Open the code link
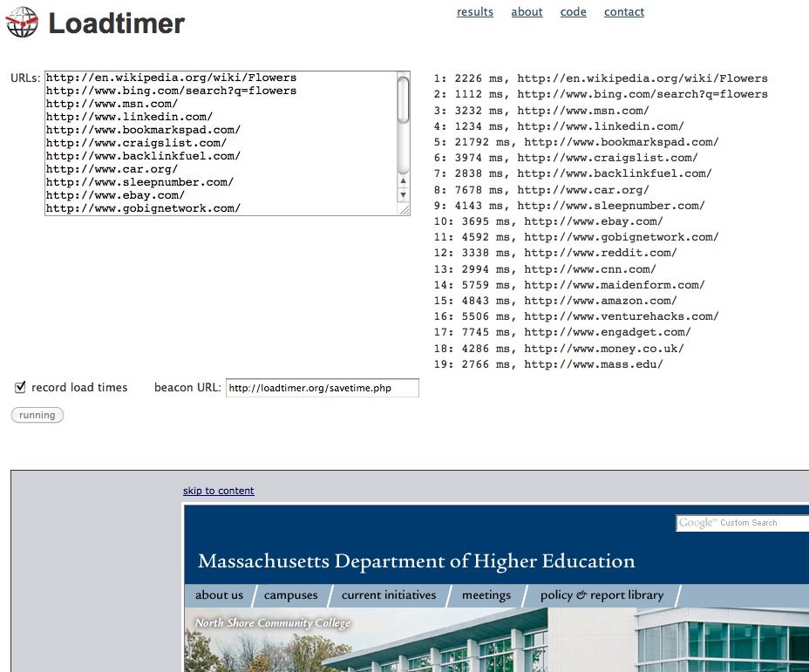This screenshot has width=809, height=672. point(574,12)
